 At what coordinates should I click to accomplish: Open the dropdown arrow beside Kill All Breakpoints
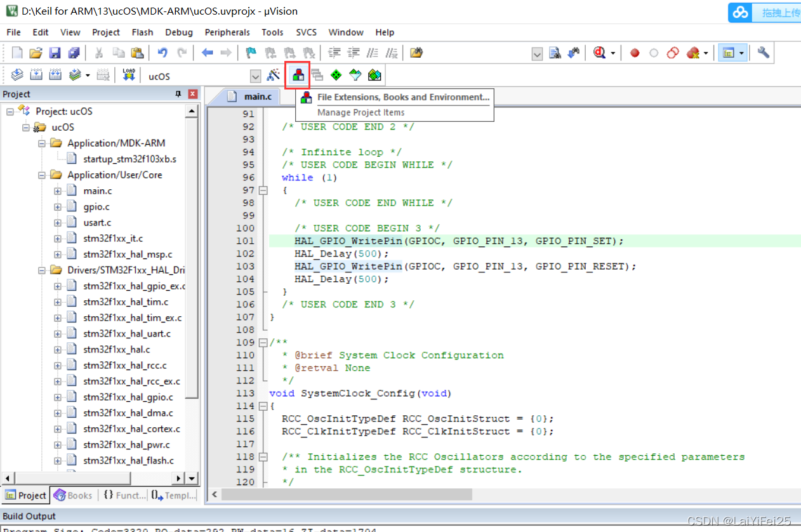tap(705, 53)
